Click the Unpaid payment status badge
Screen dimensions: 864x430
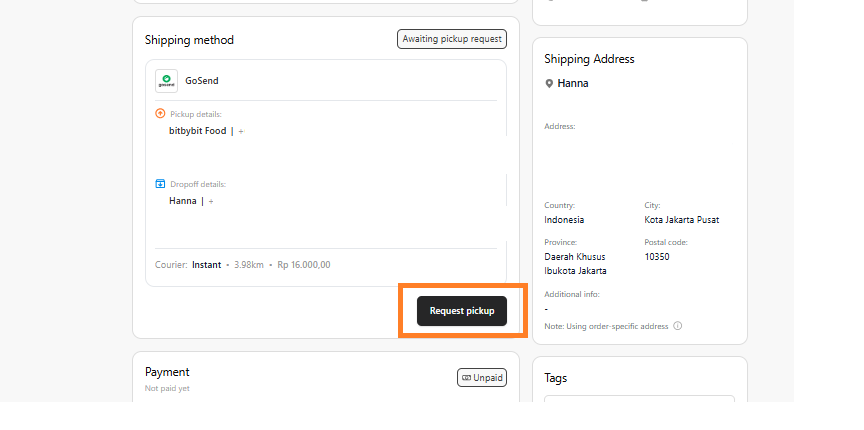(x=482, y=378)
